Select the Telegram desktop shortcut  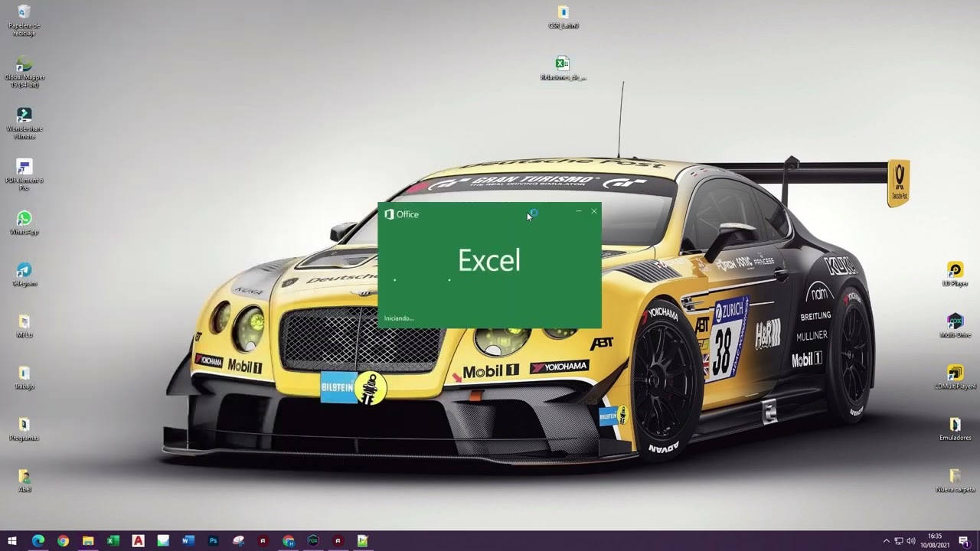(24, 276)
